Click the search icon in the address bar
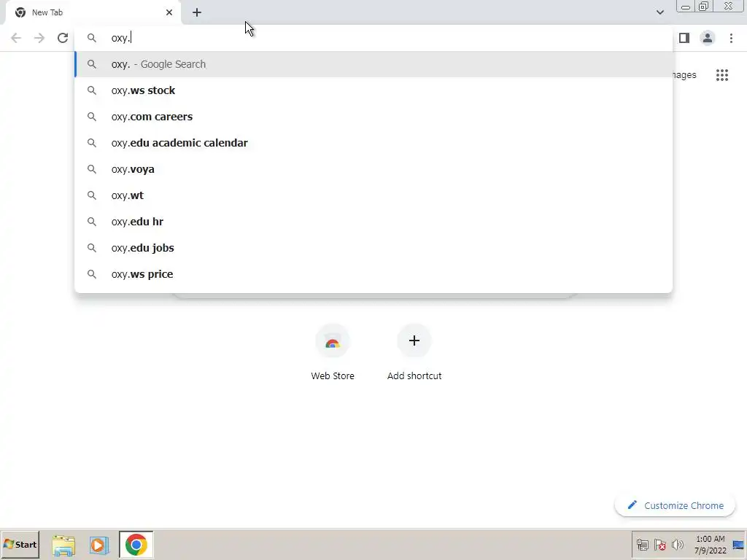Viewport: 747px width, 560px height. pos(92,38)
